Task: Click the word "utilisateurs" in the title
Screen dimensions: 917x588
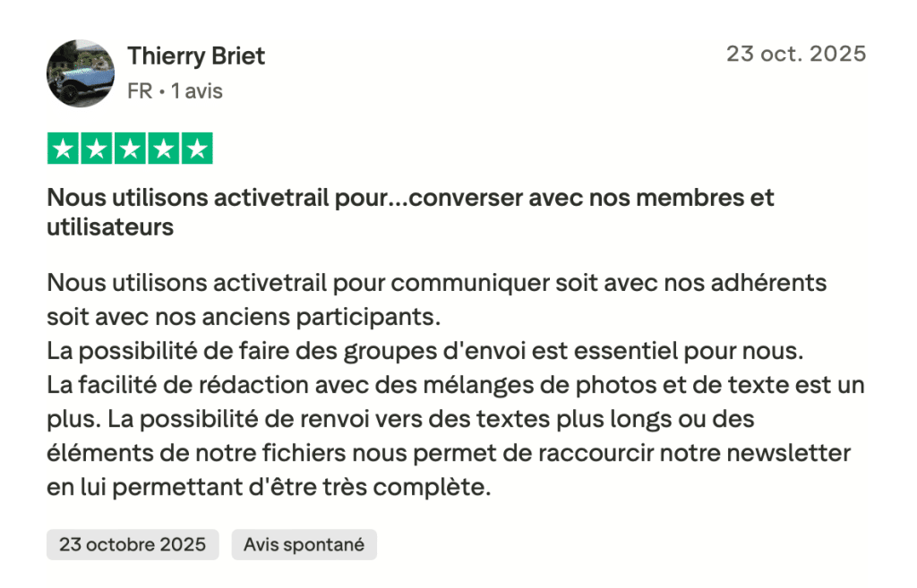Action: (x=110, y=227)
